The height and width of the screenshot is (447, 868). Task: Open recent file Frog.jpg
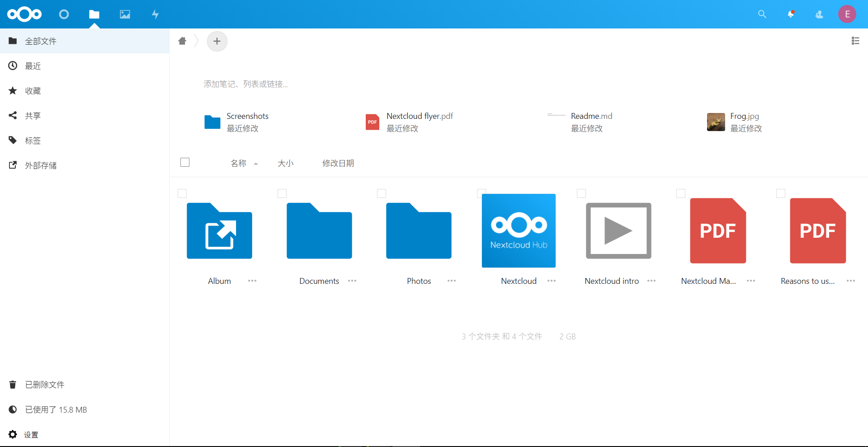coord(735,122)
